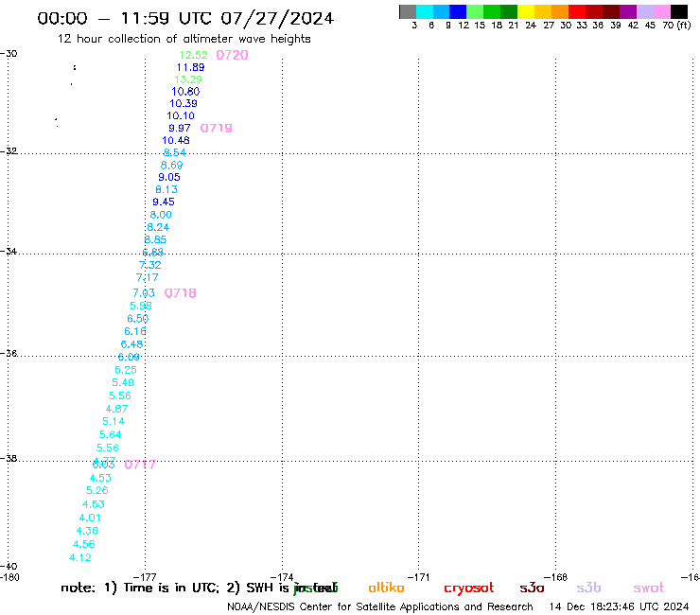Viewport: 700px width, 615px height.
Task: Click the wave height value 9.97
Action: [180, 128]
